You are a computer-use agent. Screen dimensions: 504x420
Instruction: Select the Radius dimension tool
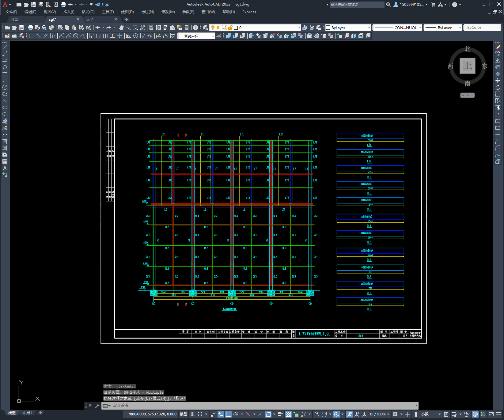(62, 36)
